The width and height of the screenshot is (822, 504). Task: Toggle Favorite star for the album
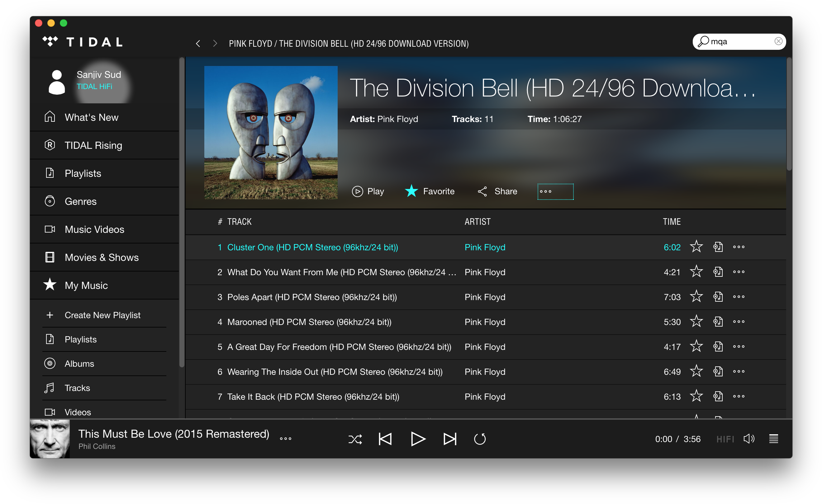click(430, 191)
